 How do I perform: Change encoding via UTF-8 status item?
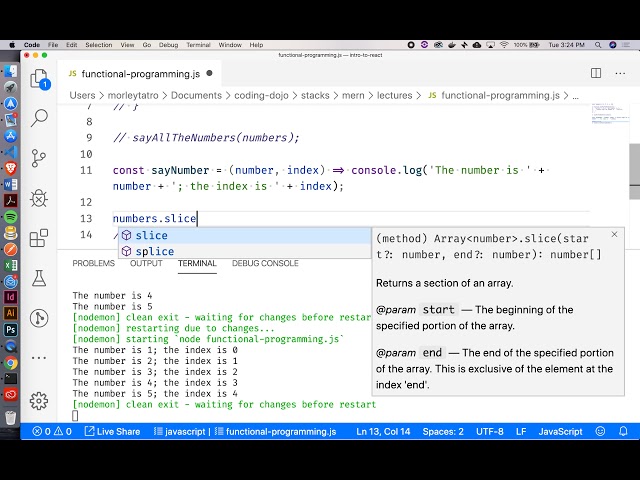coord(489,431)
